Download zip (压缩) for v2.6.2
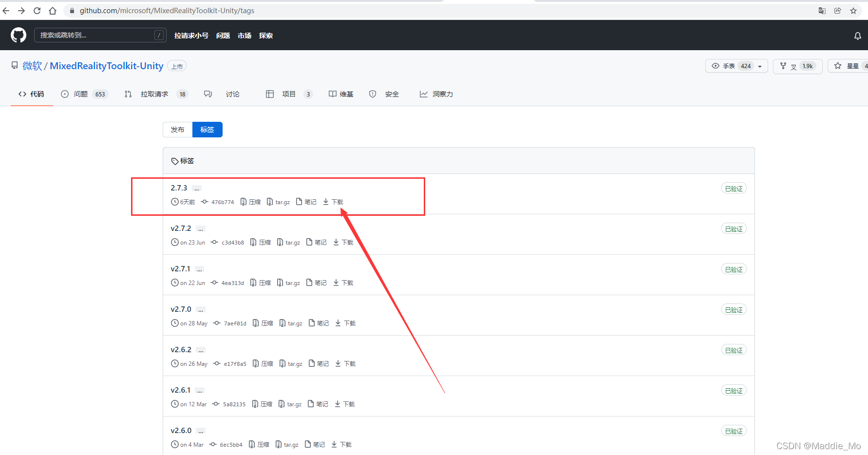Viewport: 868px width, 455px height. click(x=263, y=364)
